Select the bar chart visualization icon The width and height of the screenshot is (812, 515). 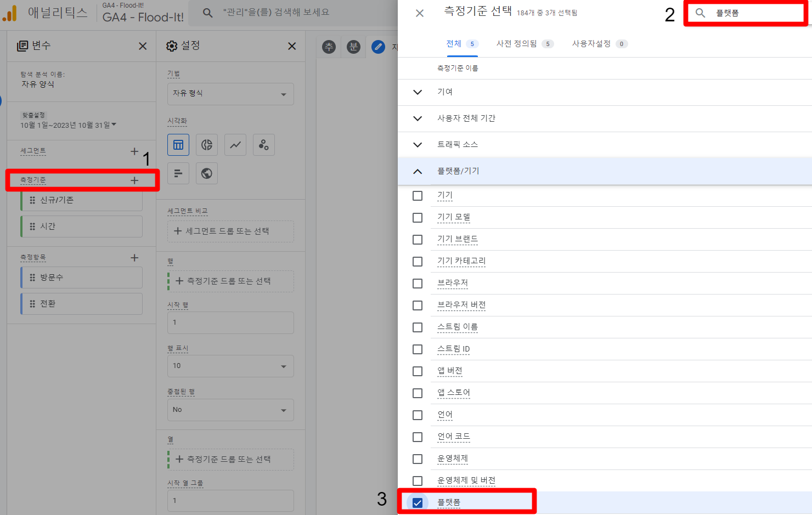coord(178,173)
